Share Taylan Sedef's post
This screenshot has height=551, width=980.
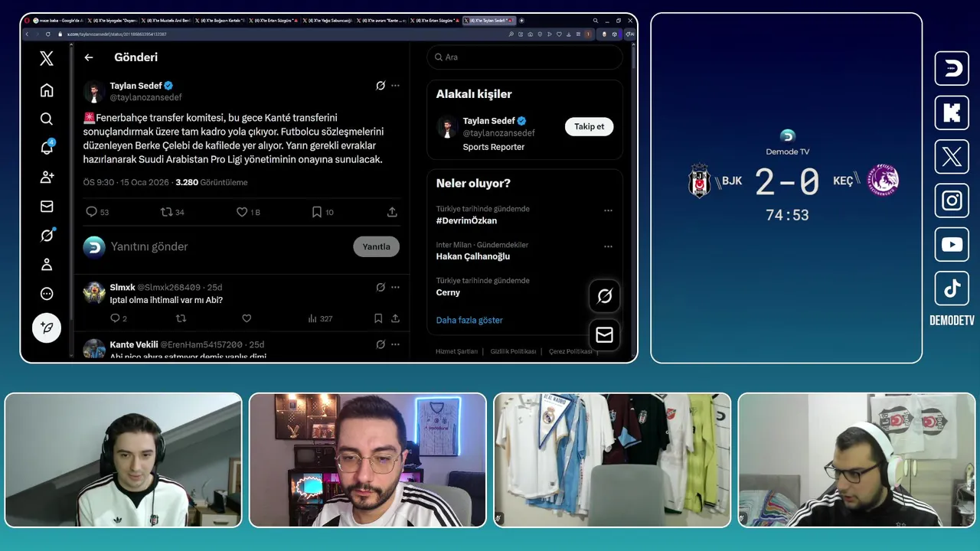(x=392, y=212)
